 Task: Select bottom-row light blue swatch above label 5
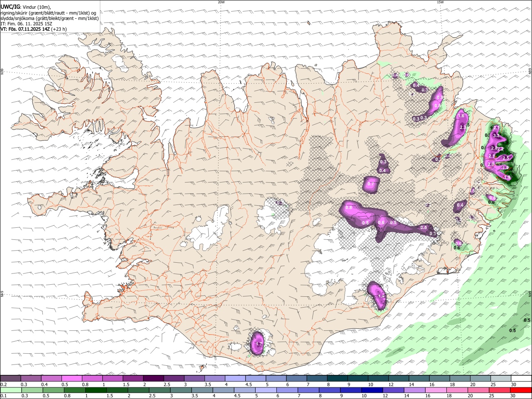click(265, 390)
